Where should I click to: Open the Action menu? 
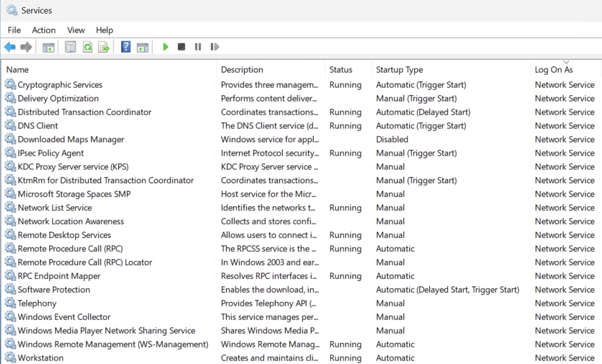coord(44,30)
